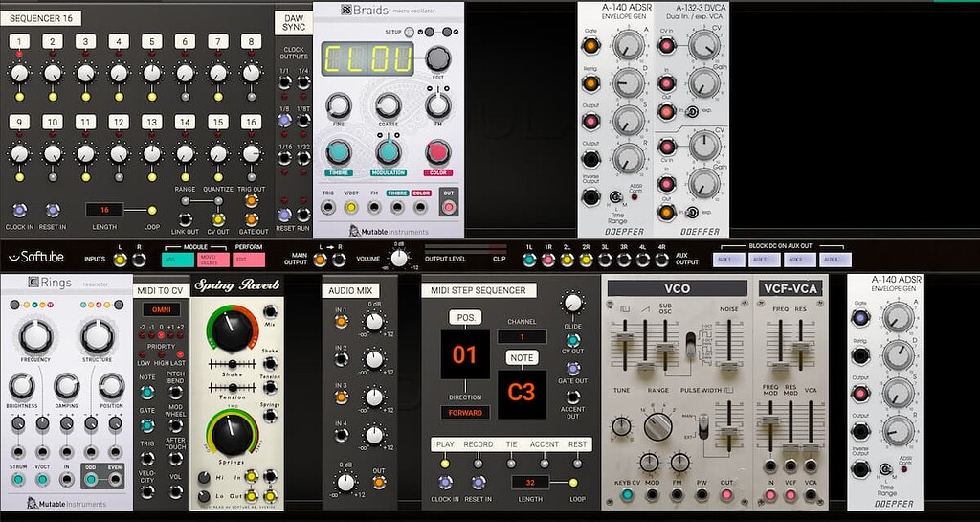This screenshot has width=980, height=522.
Task: Click the Braids TIMBRE knob
Action: coord(338,152)
